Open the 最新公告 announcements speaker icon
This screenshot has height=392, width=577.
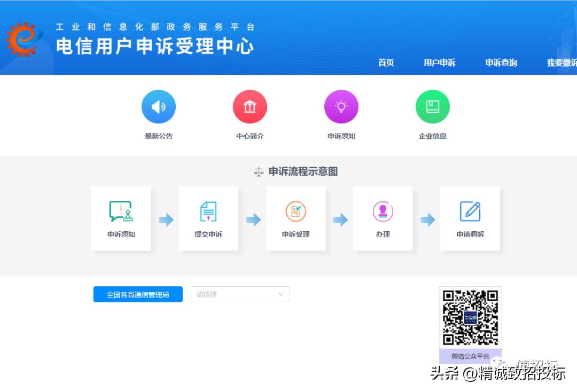(x=158, y=106)
